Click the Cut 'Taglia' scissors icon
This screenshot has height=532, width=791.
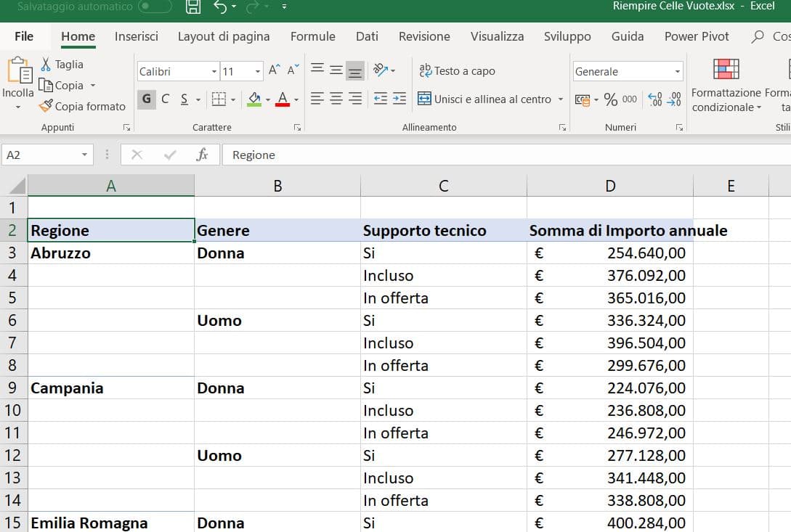46,64
